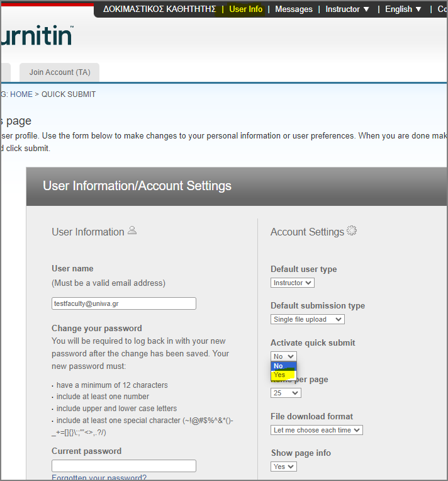Open Forgotten your password link

pyautogui.click(x=99, y=477)
